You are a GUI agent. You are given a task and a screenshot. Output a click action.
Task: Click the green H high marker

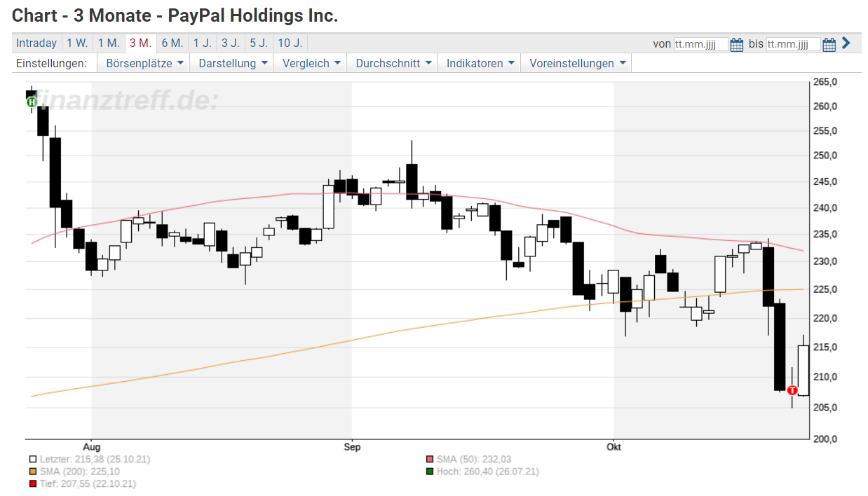(x=31, y=102)
